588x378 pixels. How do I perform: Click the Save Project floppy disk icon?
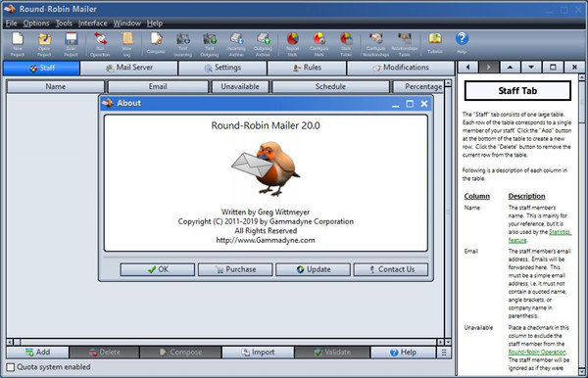[x=71, y=44]
